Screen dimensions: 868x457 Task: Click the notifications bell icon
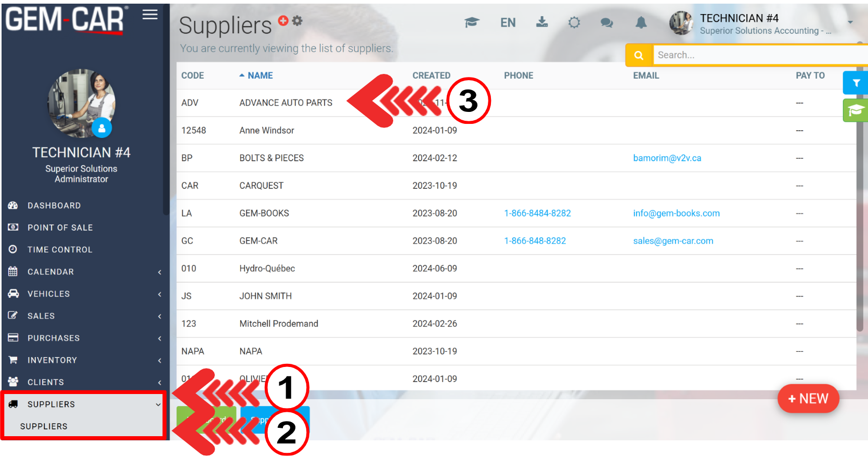click(641, 22)
